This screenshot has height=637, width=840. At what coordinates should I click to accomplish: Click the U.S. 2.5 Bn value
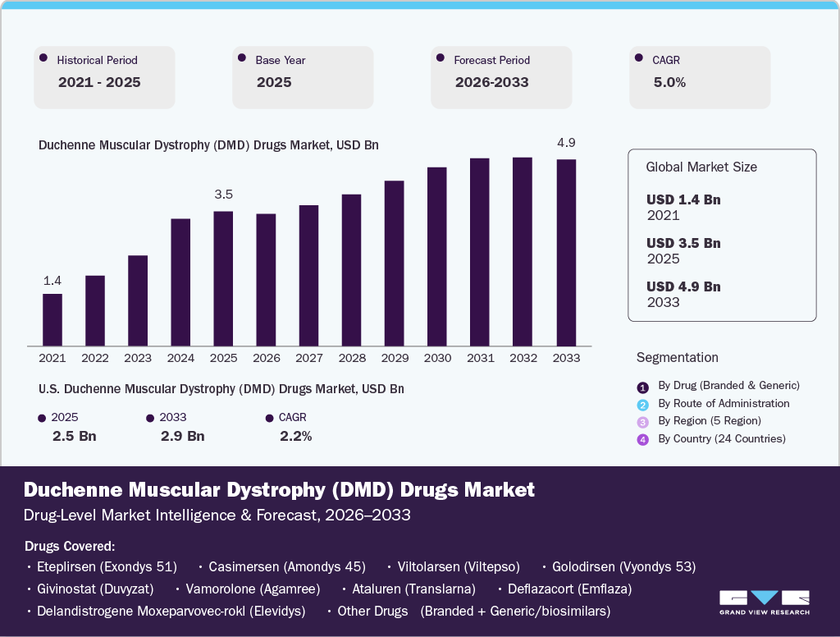coord(75,436)
